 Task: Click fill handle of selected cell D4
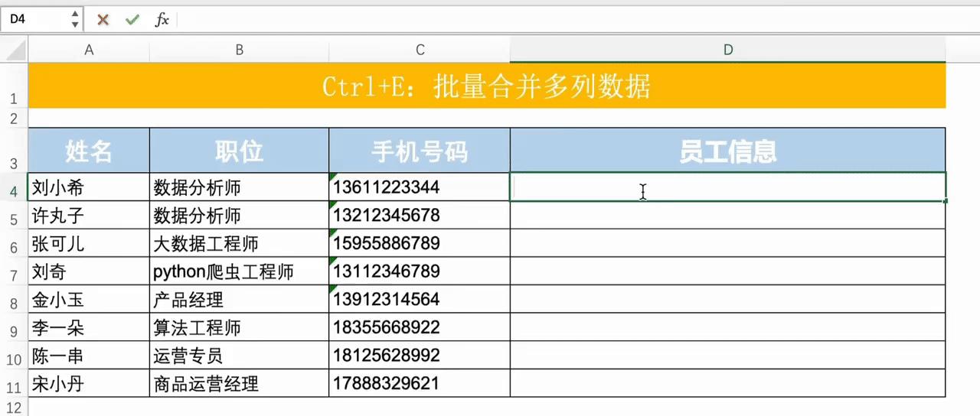[x=946, y=201]
